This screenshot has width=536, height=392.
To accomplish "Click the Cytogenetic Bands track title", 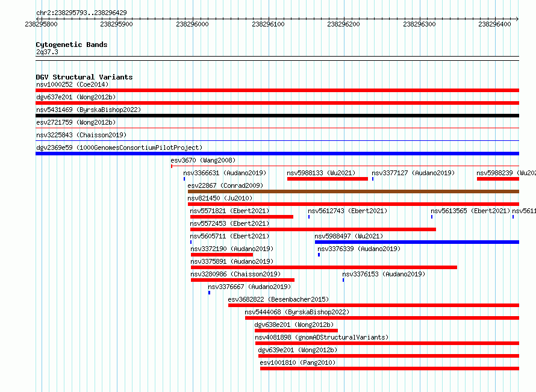I will (x=72, y=45).
